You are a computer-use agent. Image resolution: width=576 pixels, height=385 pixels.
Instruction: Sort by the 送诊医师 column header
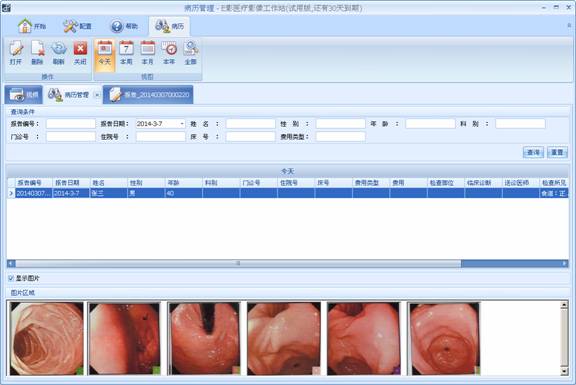click(521, 183)
